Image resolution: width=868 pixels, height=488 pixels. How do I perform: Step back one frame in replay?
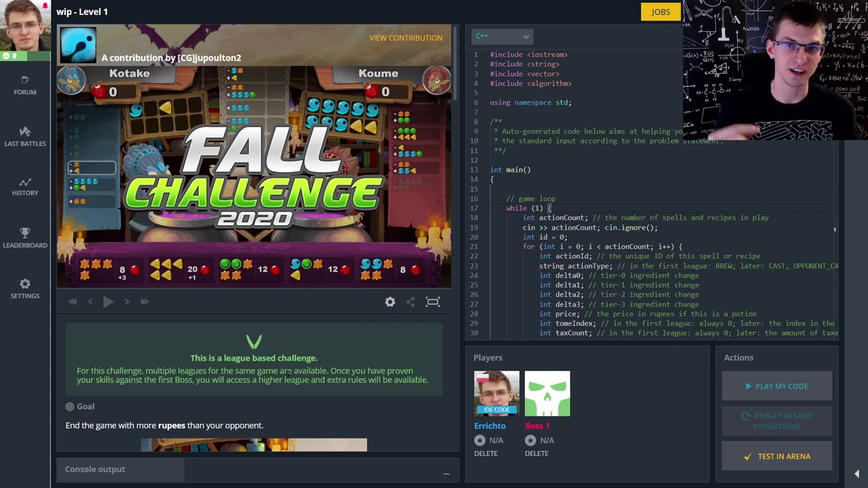point(90,302)
